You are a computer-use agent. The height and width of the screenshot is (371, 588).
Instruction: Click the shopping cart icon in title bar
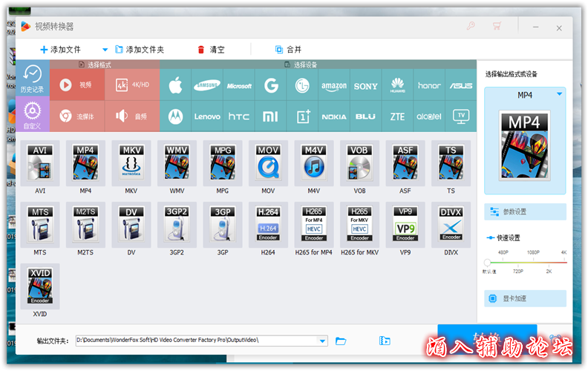(x=497, y=26)
